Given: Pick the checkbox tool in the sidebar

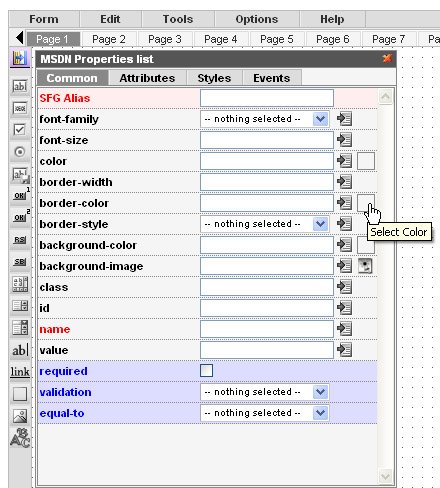Looking at the screenshot, I should (x=20, y=130).
